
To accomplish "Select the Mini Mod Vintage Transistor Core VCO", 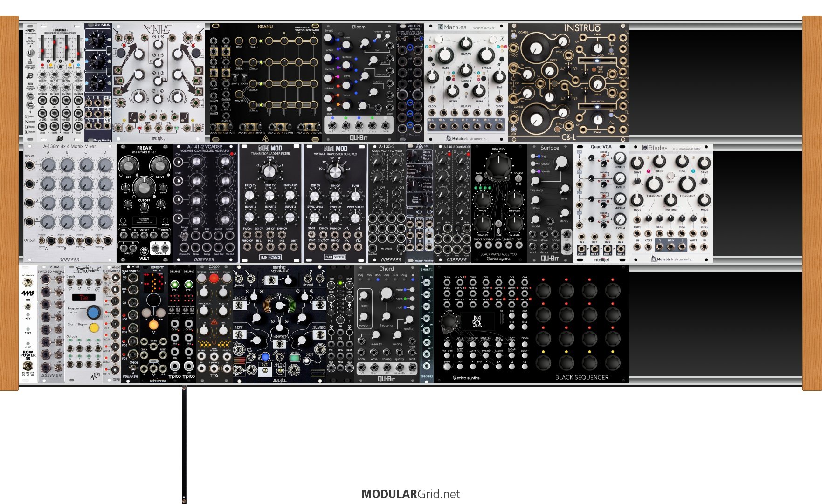I will click(x=335, y=203).
